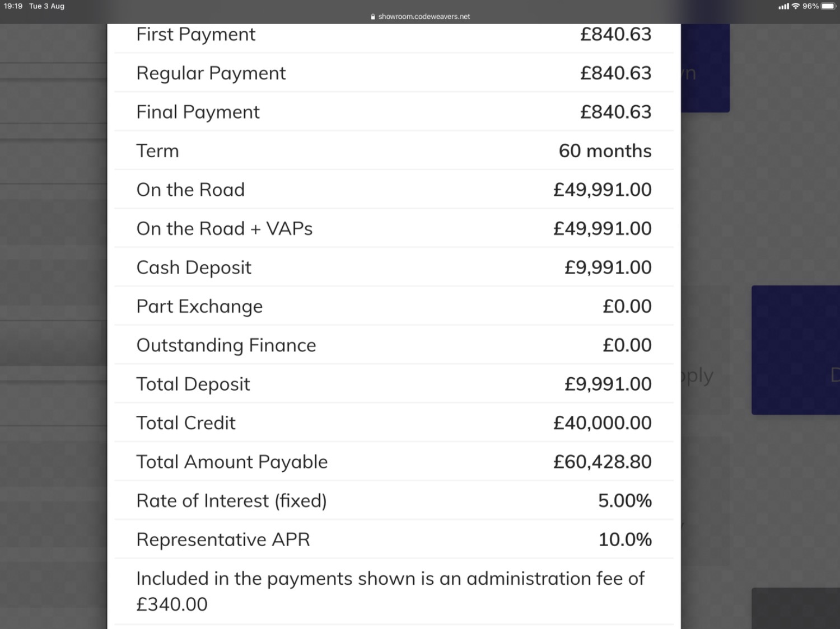
Task: Select the Total Credit £40,000.00 amount
Action: point(602,423)
